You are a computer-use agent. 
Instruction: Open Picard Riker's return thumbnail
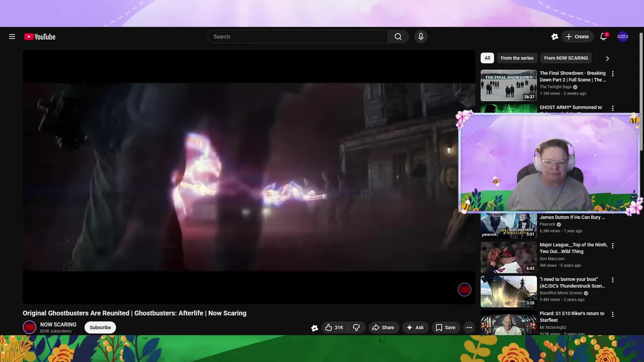509,323
